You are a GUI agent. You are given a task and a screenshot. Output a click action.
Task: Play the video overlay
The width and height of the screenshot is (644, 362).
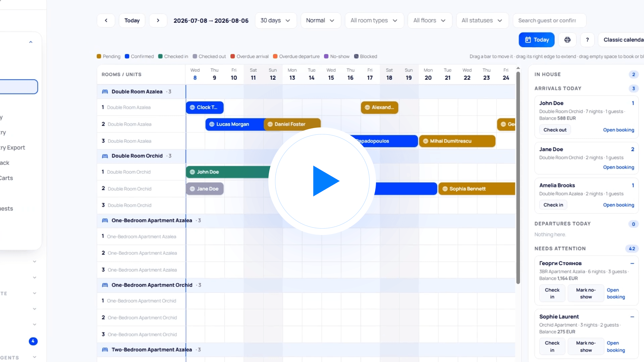(x=322, y=181)
